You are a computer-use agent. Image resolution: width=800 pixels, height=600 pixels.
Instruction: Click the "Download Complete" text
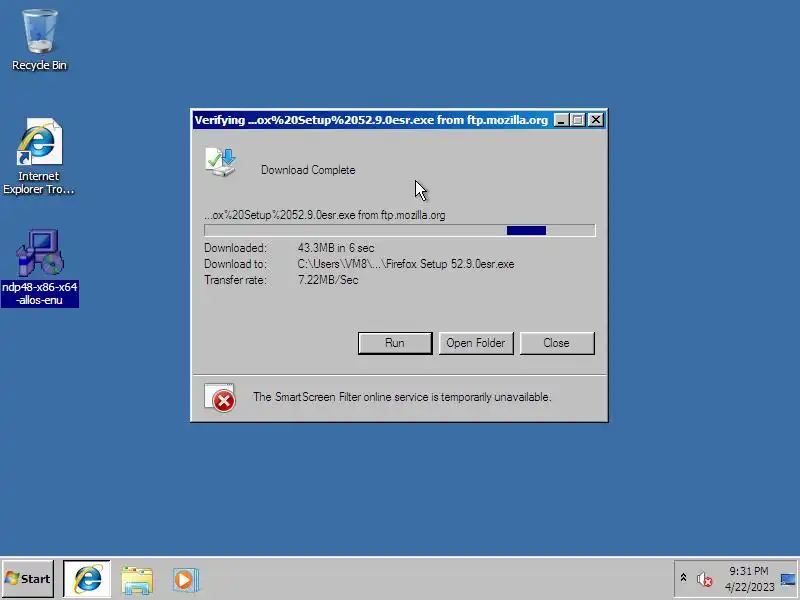tap(308, 170)
